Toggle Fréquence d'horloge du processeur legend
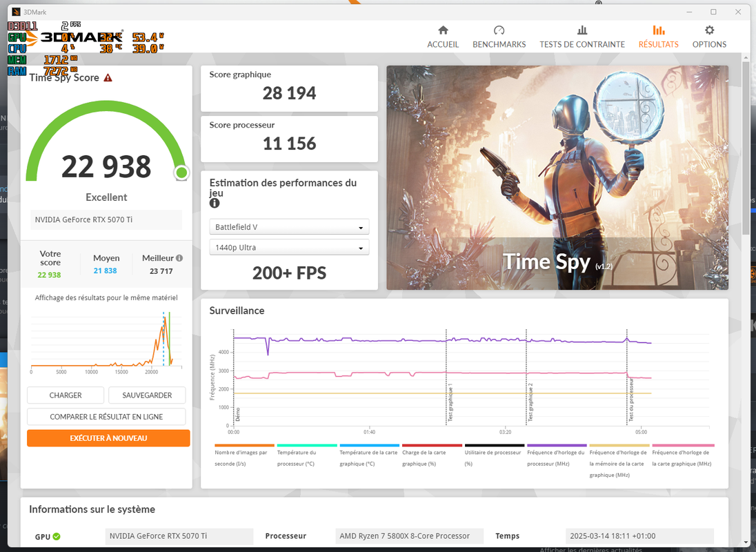The image size is (756, 552). pos(557,457)
